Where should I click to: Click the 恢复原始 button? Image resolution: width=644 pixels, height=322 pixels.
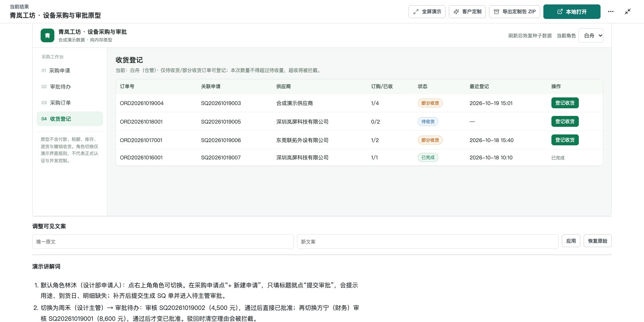pyautogui.click(x=597, y=241)
